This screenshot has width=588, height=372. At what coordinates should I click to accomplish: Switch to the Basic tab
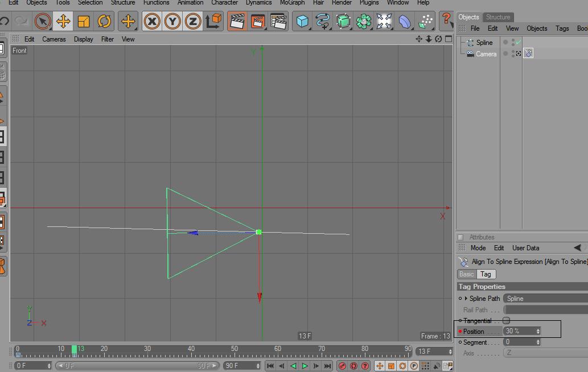pos(467,274)
